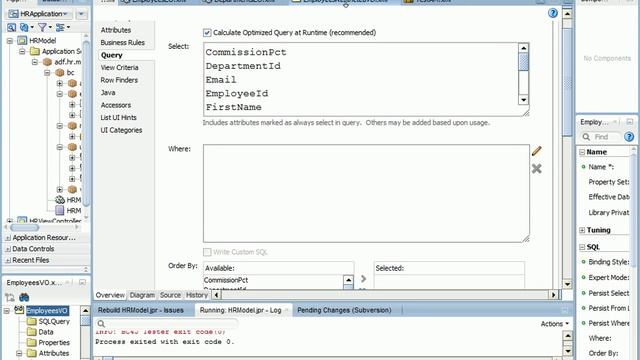Viewport: 640px width, 360px height.
Task: Click the Select list scrollbar thumb
Action: click(x=523, y=62)
